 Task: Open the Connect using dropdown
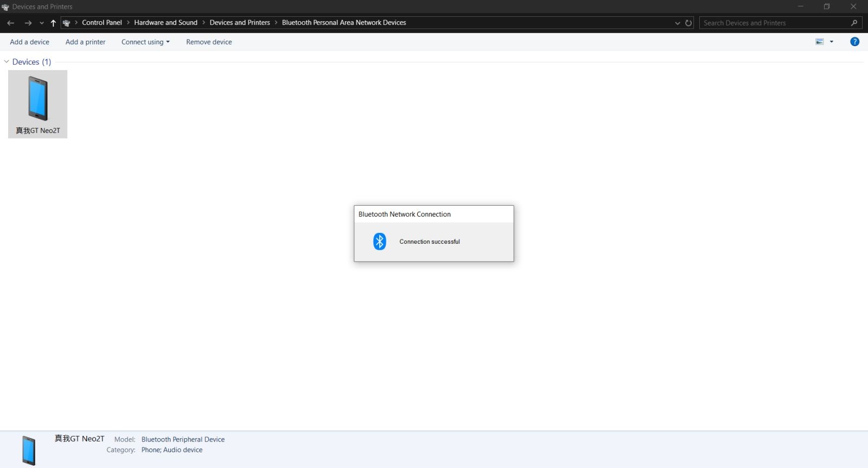[145, 42]
